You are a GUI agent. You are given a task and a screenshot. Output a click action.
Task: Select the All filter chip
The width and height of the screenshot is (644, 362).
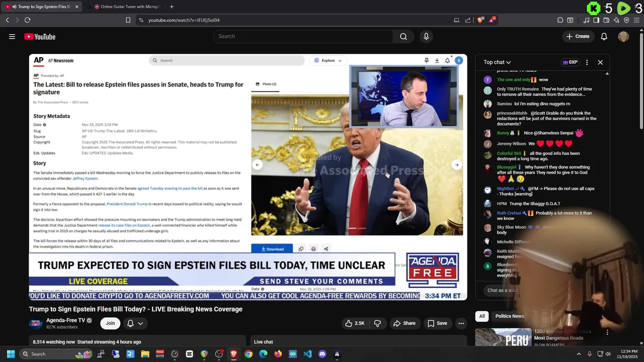pyautogui.click(x=482, y=316)
